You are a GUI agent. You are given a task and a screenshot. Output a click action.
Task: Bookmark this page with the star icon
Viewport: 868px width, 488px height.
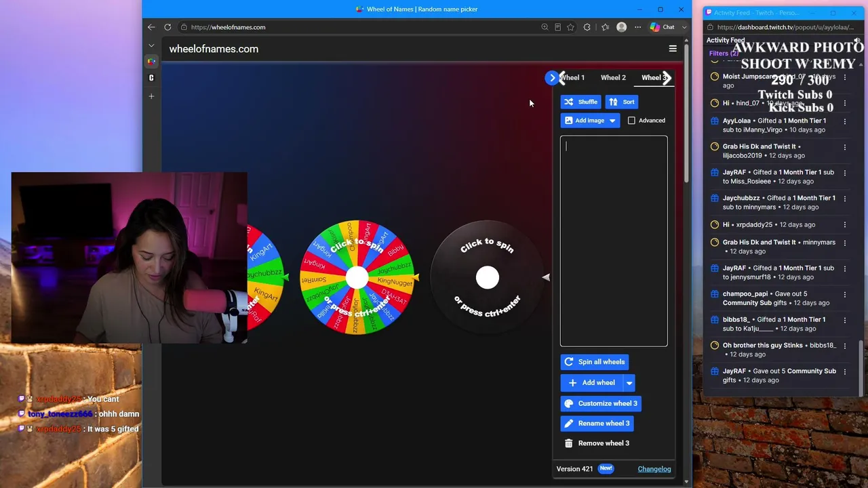[x=570, y=27]
